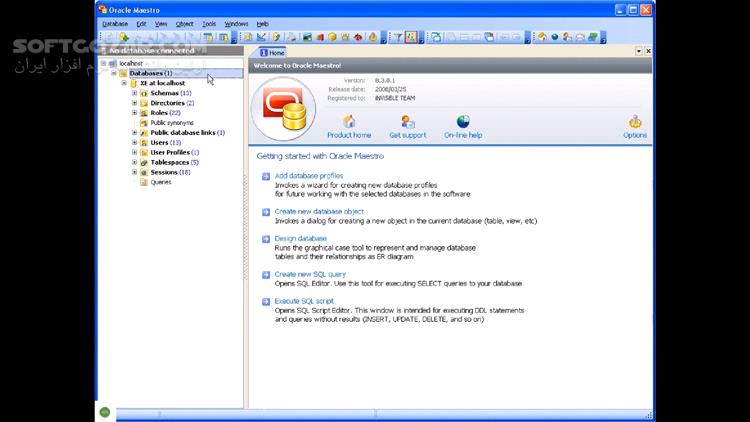Open the View menu
750x422 pixels.
(161, 23)
